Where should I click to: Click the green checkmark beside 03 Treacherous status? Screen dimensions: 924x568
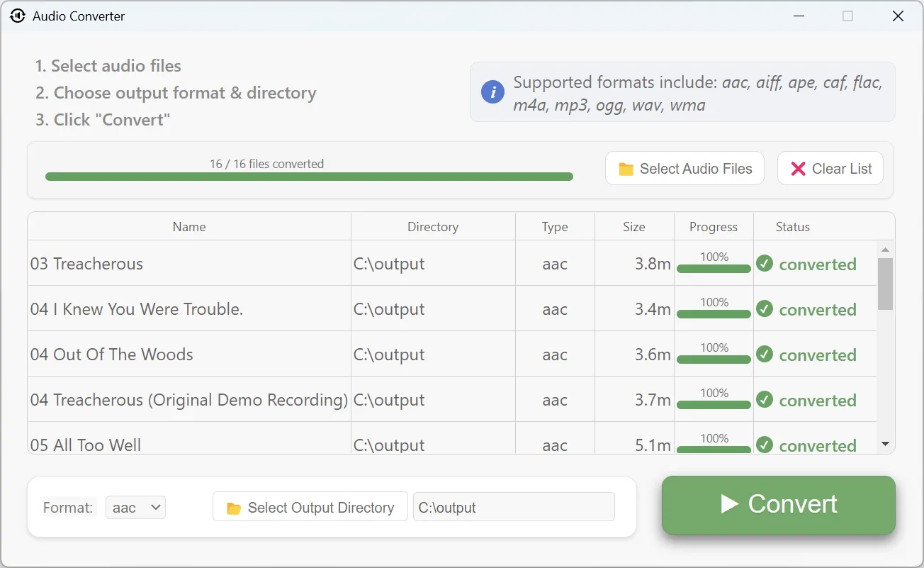click(x=765, y=263)
